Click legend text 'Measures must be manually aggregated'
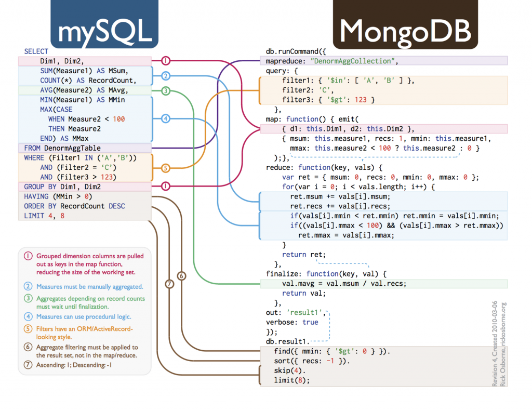This screenshot has height=411, width=532. click(x=89, y=287)
